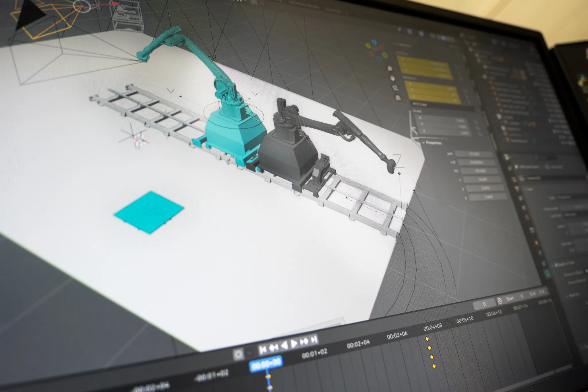Click the current frame field showing 0
Screen dimensions: 588x392
click(x=484, y=304)
